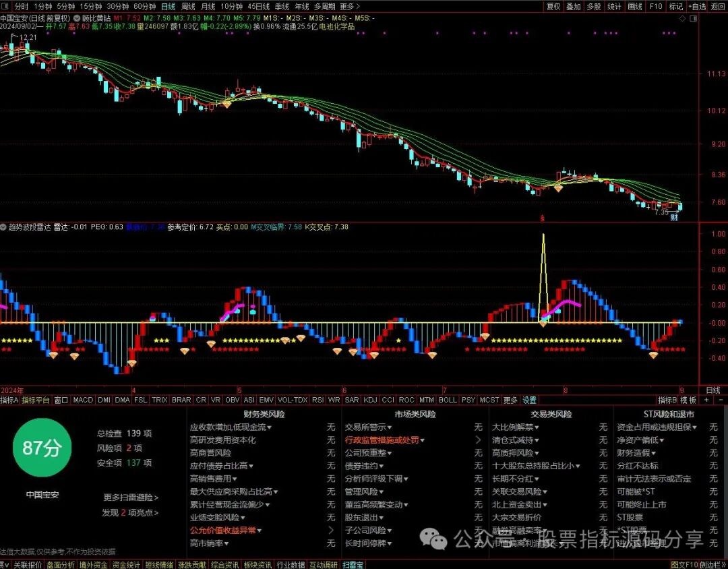
Task: Click the 标记 mark button
Action: [676, 7]
